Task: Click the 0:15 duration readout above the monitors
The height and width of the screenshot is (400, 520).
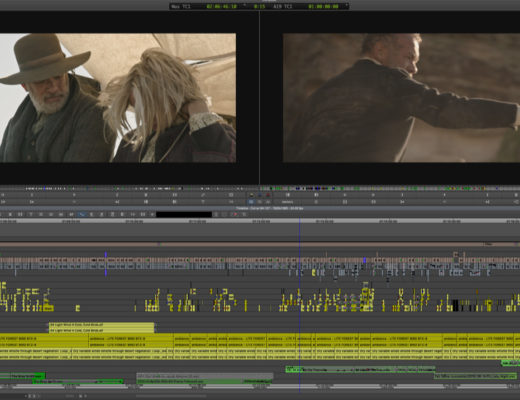Action: click(259, 6)
